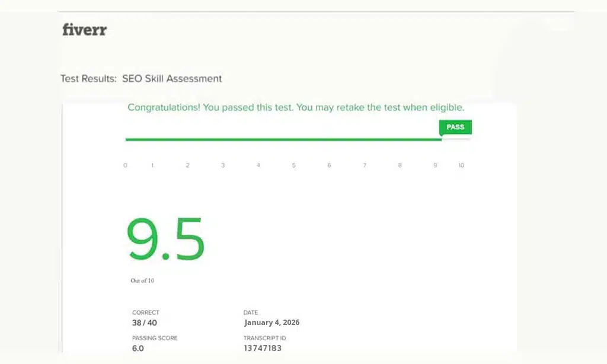Click the number 5 on the scale
Viewport: 607px width, 364px height.
(293, 165)
